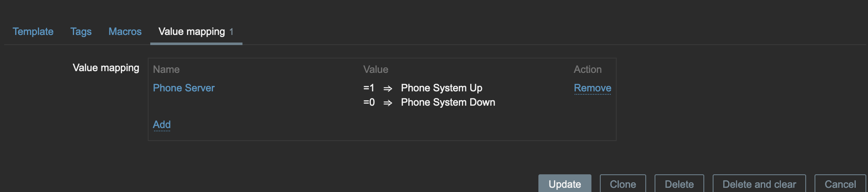Viewport: 868px width, 192px height.
Task: Click the Delete button
Action: 679,184
